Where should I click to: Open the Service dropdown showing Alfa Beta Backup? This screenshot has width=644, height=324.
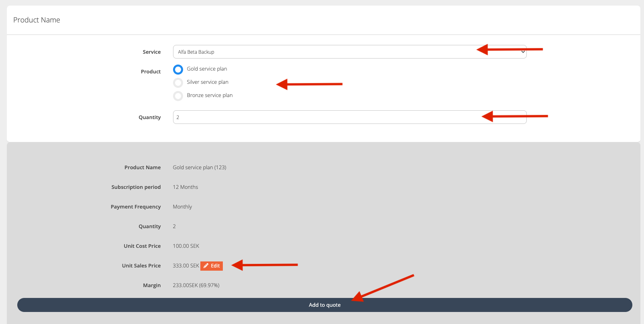tap(321, 52)
